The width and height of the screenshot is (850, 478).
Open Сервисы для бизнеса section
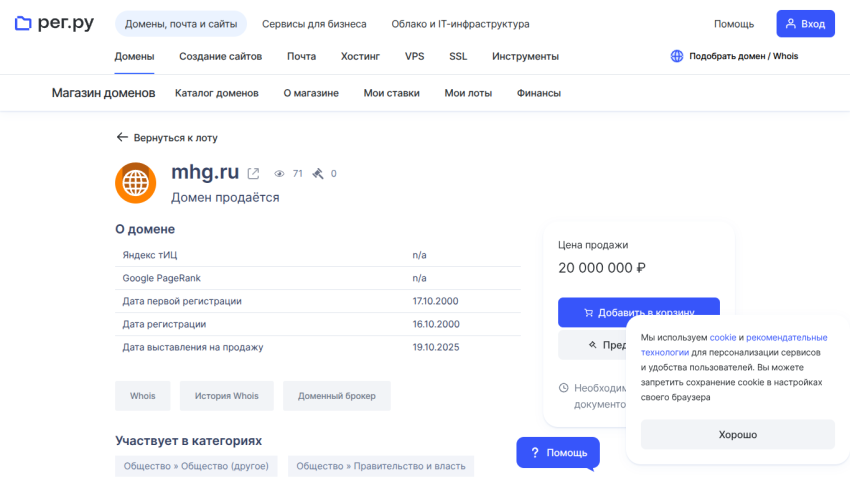[314, 24]
